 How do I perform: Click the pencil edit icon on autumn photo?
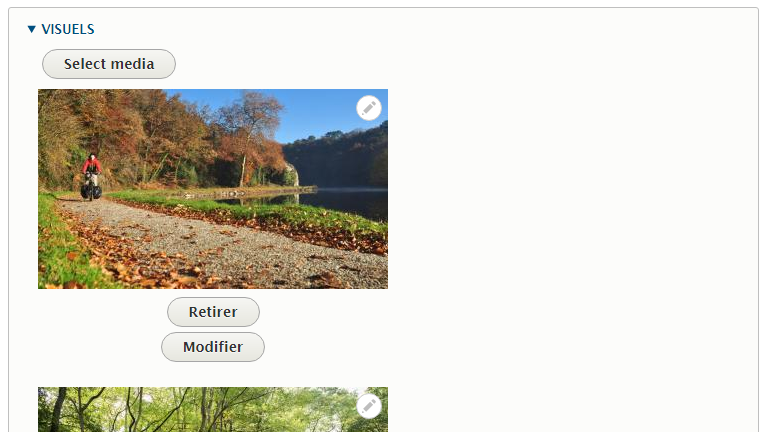(369, 108)
